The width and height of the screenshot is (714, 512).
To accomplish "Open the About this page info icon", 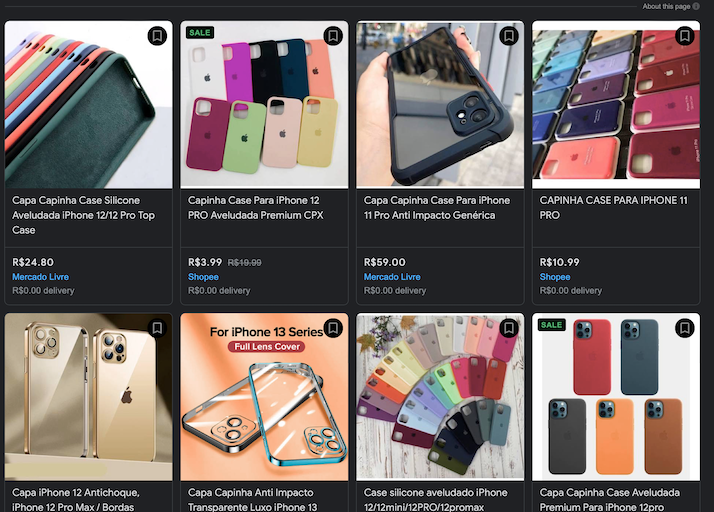I will [696, 6].
